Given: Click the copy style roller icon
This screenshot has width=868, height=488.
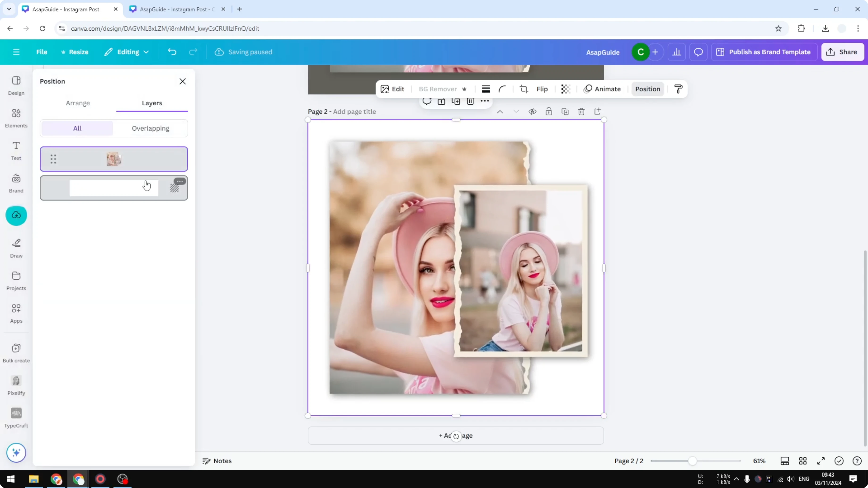Looking at the screenshot, I should 678,89.
